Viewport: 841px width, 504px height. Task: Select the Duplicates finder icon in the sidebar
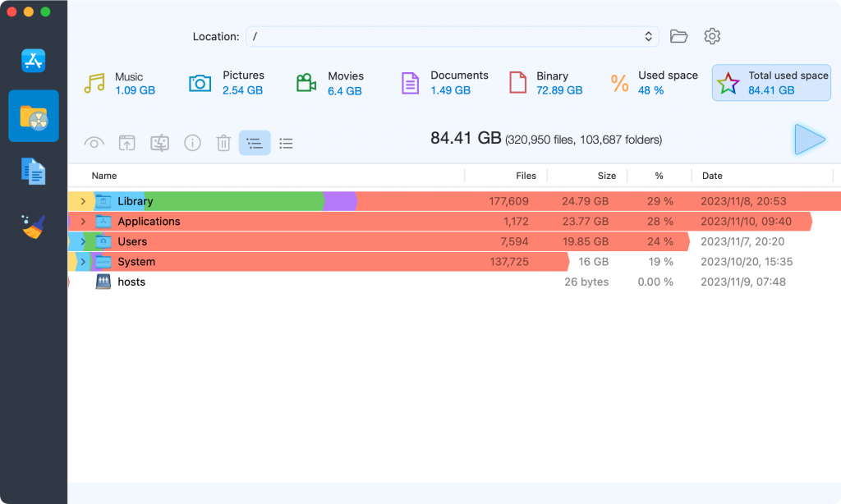[x=33, y=171]
